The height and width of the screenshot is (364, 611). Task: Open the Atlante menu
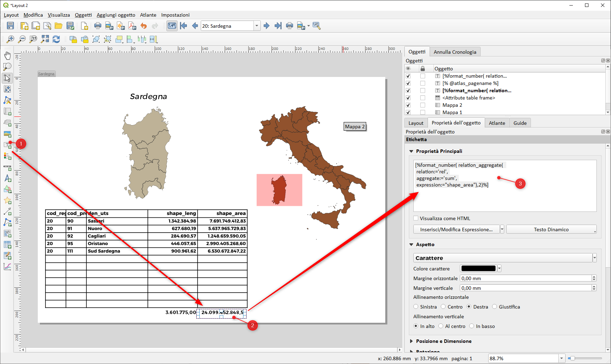tap(148, 15)
